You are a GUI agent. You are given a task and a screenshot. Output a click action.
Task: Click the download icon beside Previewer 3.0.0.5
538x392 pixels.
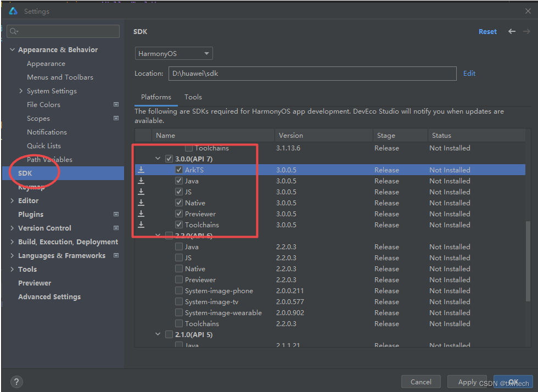coord(141,214)
